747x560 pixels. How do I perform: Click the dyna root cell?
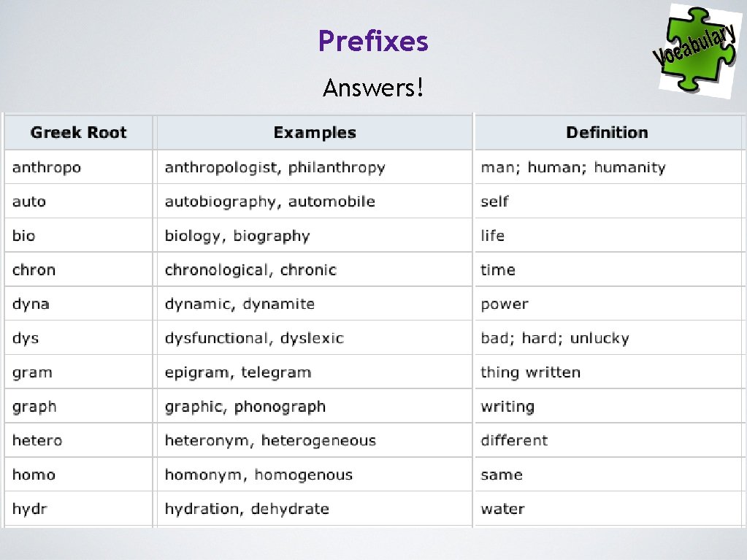tap(31, 304)
